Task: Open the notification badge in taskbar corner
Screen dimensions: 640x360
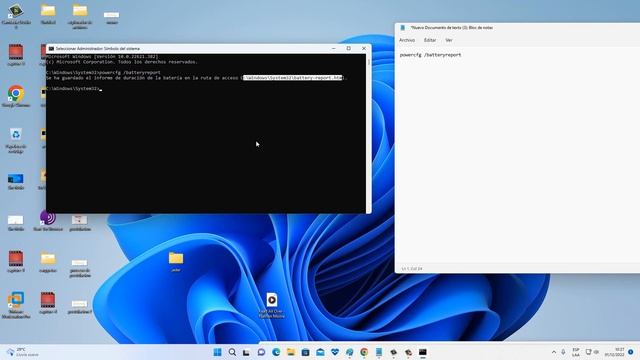Action: (x=631, y=352)
